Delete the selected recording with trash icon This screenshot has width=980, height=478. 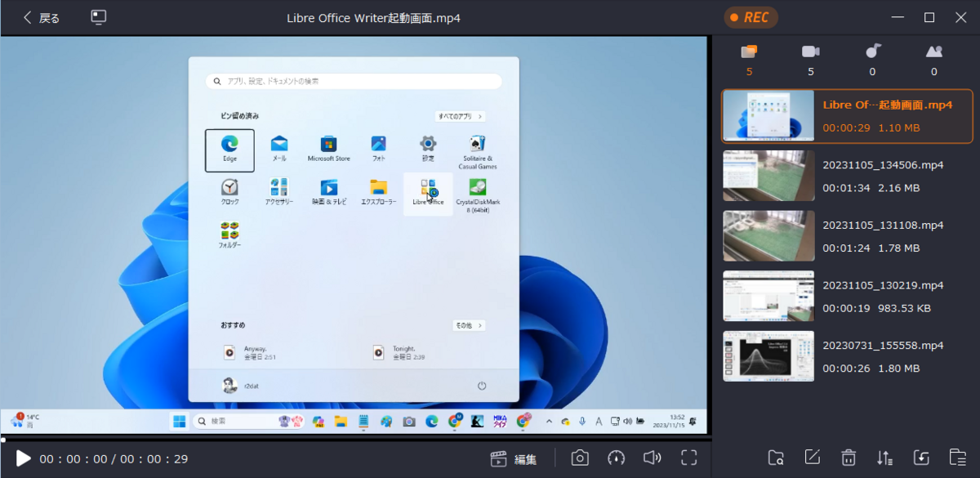click(849, 458)
